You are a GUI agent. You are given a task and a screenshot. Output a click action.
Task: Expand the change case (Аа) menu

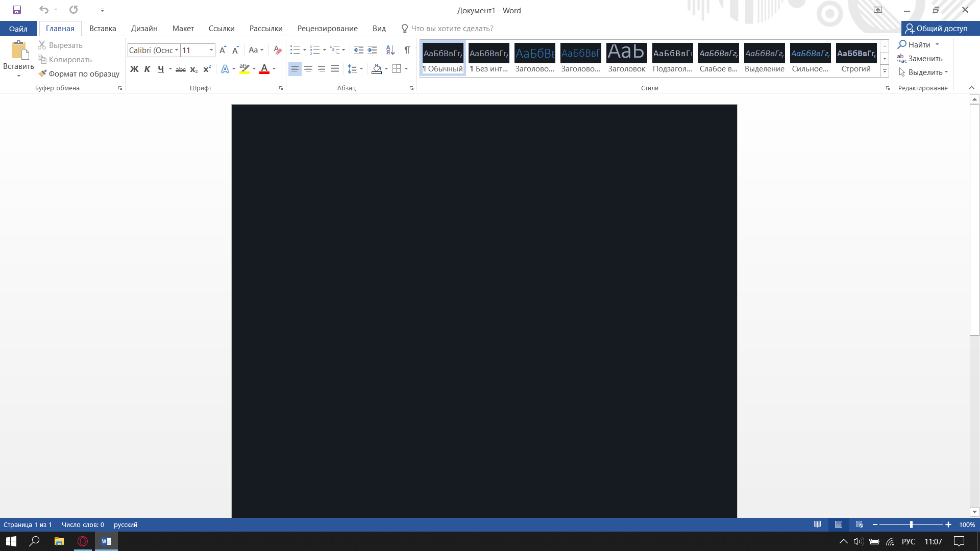pyautogui.click(x=256, y=50)
